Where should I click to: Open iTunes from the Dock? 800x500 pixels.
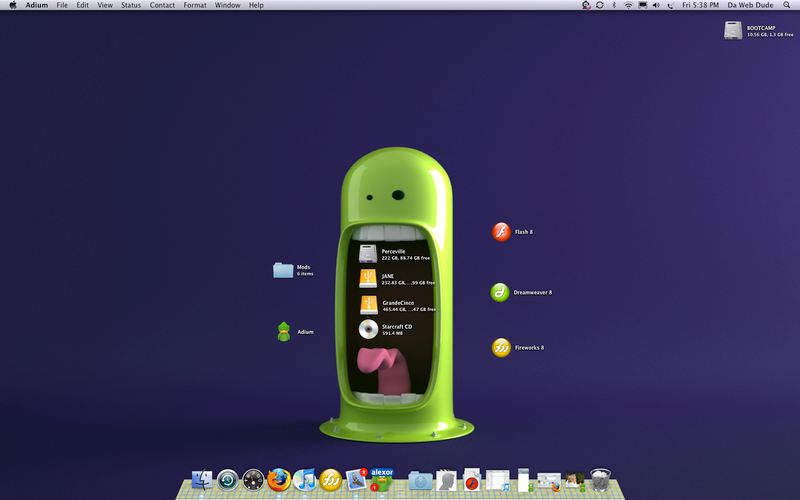pyautogui.click(x=305, y=480)
